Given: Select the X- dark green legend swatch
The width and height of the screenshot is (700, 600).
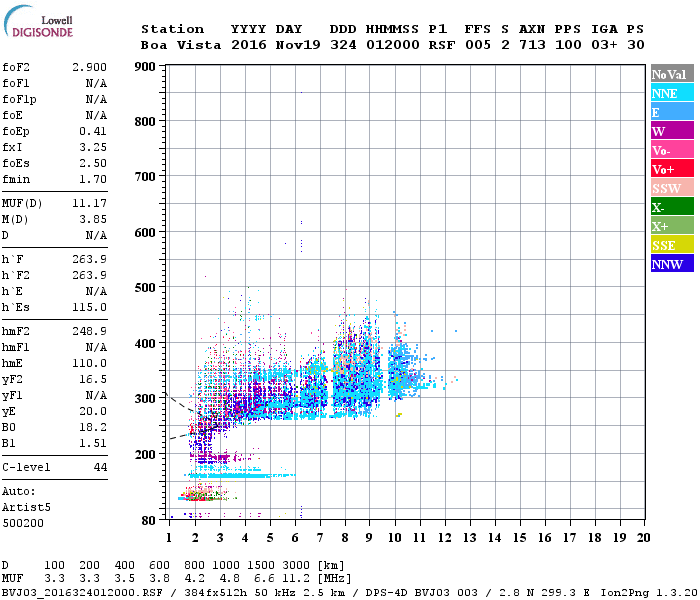Looking at the screenshot, I should 672,207.
